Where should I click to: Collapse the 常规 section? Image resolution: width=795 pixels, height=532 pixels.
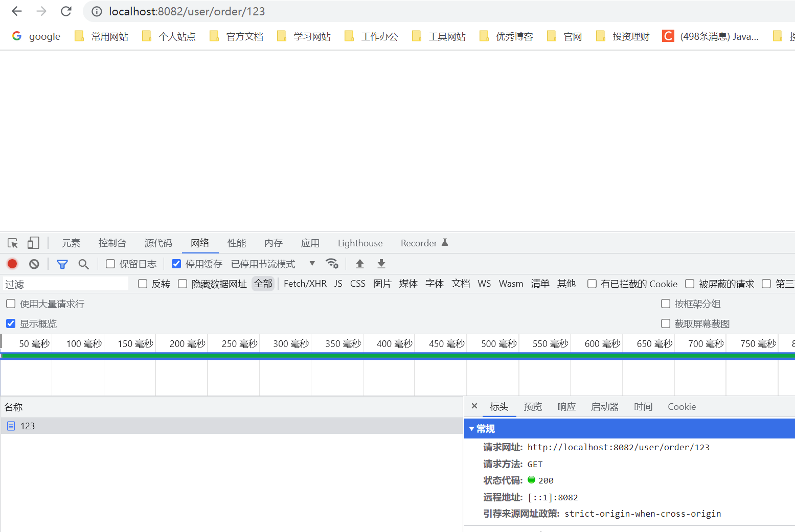(629, 429)
